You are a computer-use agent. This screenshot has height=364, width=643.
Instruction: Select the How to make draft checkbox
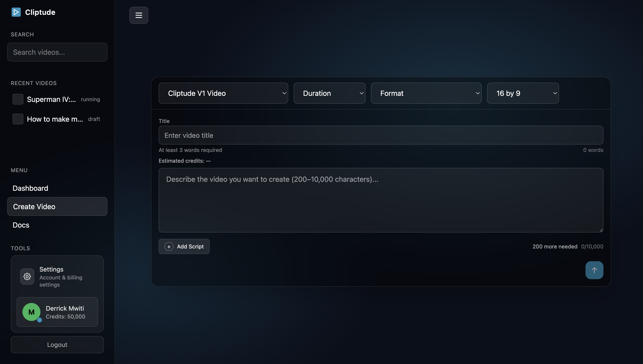tap(18, 119)
